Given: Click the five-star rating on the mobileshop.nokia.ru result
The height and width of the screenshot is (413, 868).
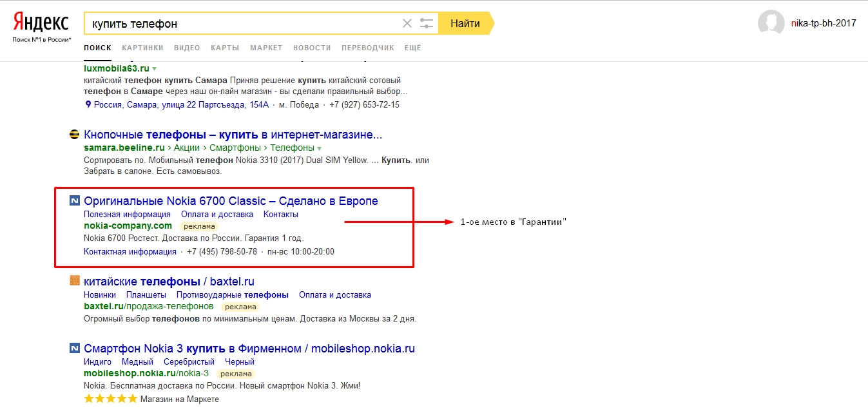Looking at the screenshot, I should click(110, 399).
